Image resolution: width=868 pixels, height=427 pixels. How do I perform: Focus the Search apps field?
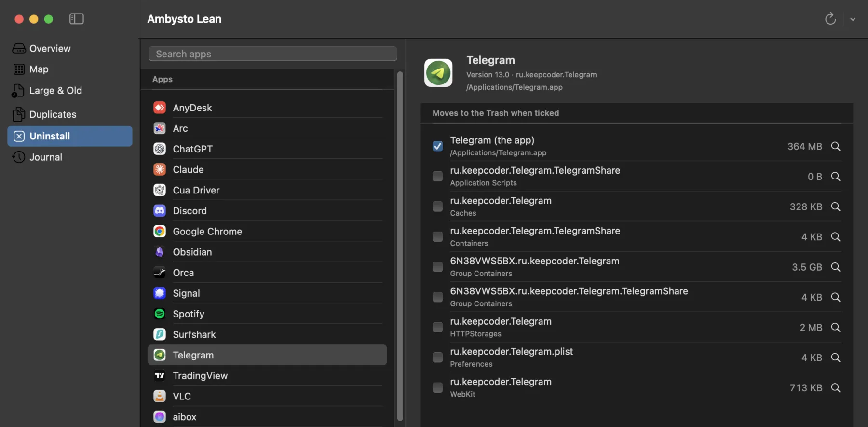coord(272,54)
